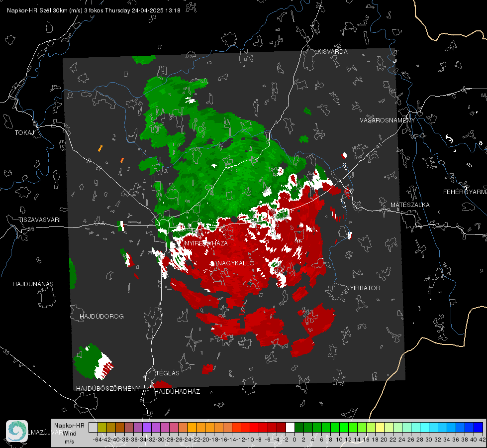Click the legend value 10
Screen dimensions: 487x448
click(339, 440)
